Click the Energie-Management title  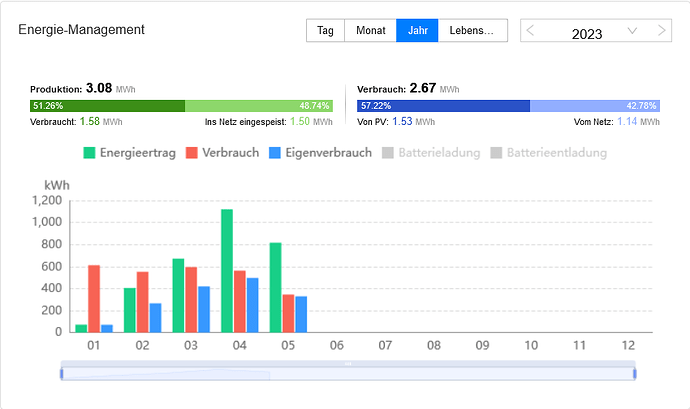81,29
